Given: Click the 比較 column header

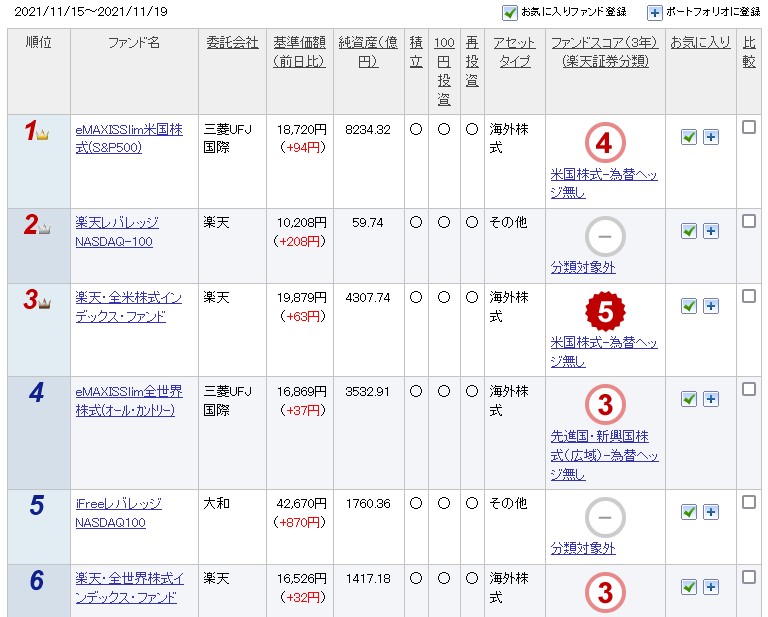Looking at the screenshot, I should tap(749, 52).
